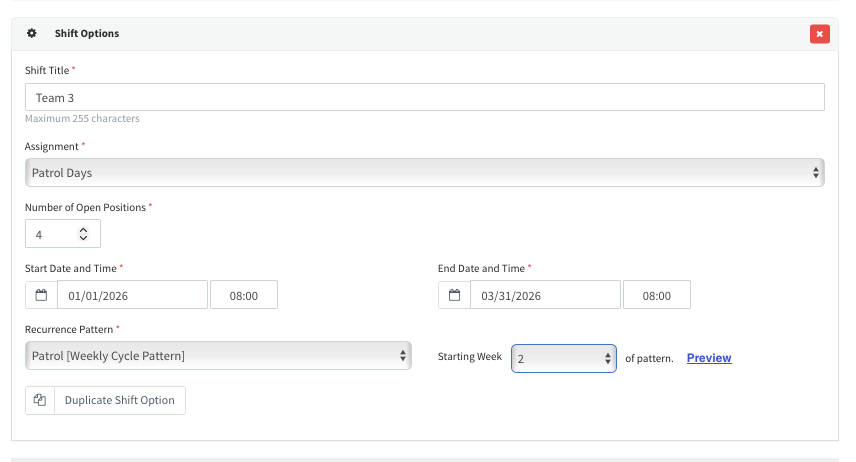
Task: Close the Shift Options panel with red X
Action: click(819, 34)
